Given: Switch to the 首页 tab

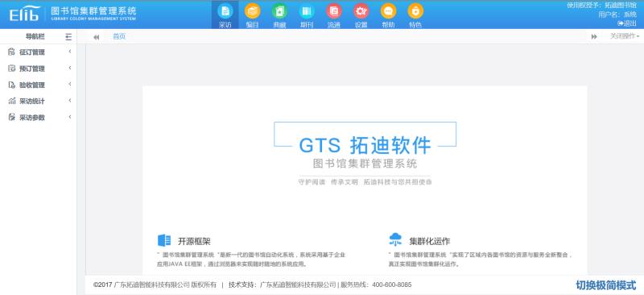Looking at the screenshot, I should click(x=119, y=36).
